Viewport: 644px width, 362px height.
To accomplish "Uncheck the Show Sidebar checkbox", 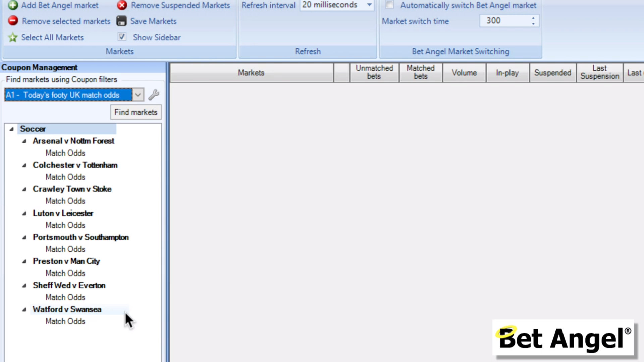I will tap(122, 37).
